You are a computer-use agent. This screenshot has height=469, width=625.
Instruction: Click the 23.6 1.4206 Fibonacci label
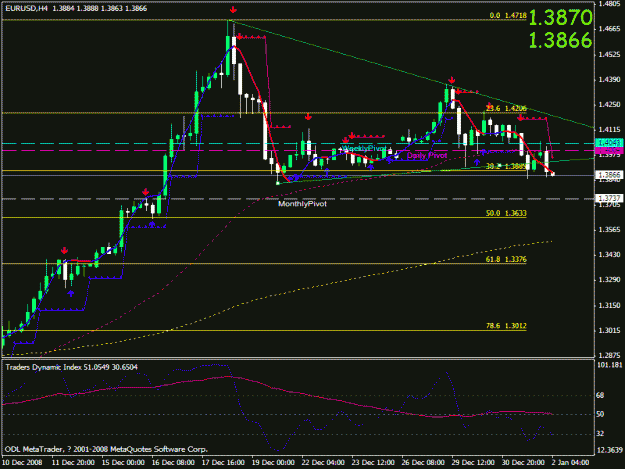506,108
